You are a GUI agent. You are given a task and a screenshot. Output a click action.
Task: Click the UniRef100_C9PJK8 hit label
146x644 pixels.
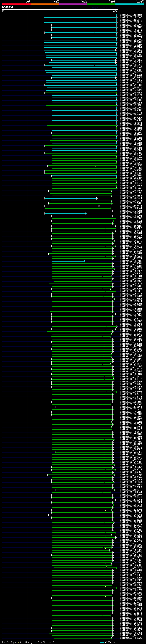tap(131, 628)
